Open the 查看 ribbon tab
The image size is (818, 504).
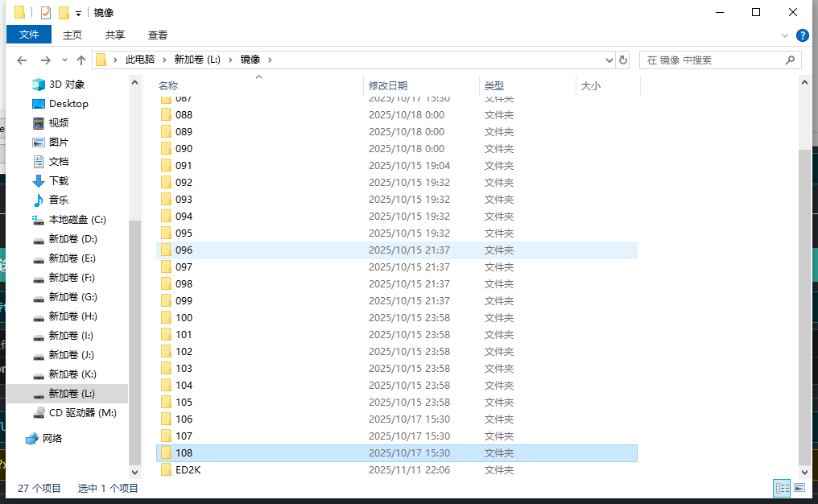click(x=157, y=35)
